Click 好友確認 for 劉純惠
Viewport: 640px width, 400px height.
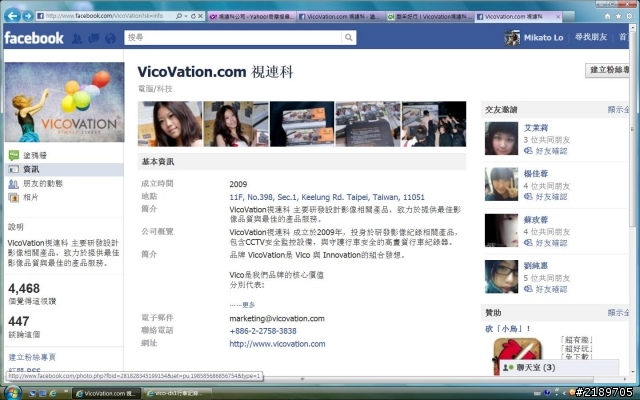coord(551,289)
